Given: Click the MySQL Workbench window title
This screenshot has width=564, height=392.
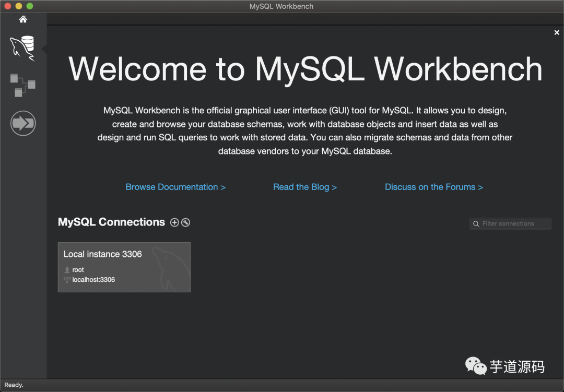Looking at the screenshot, I should [281, 6].
